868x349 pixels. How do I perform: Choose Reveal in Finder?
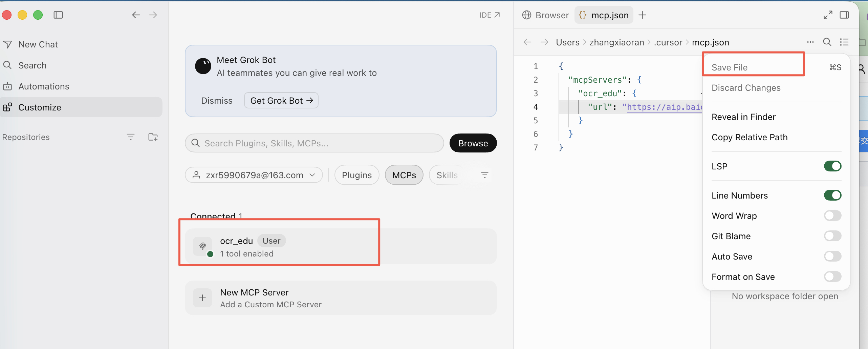[777, 117]
